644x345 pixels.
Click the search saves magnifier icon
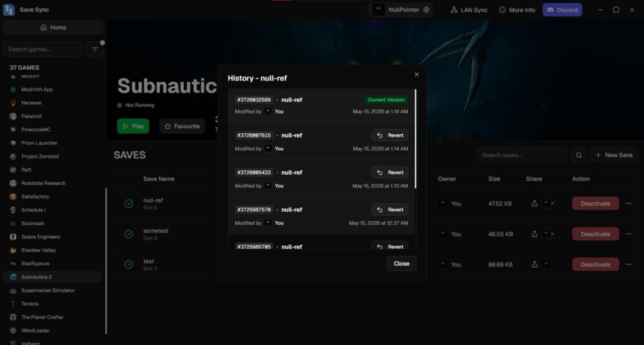(x=579, y=155)
